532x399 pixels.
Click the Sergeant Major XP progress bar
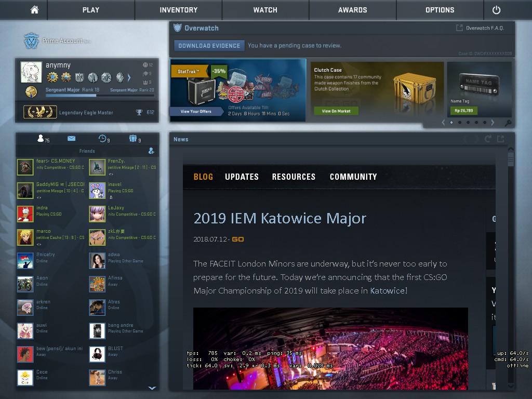(x=100, y=96)
